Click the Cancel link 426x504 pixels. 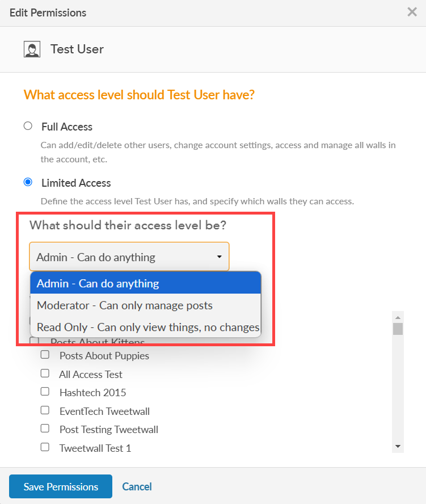(137, 486)
